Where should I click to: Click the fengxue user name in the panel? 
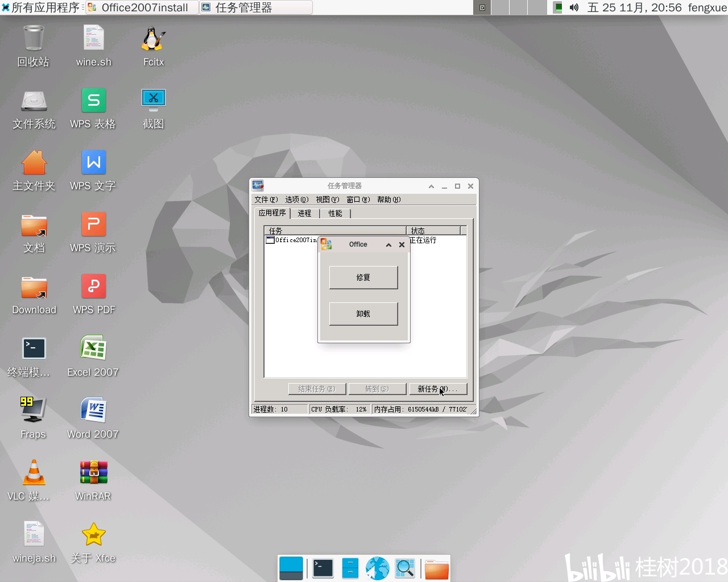click(707, 7)
